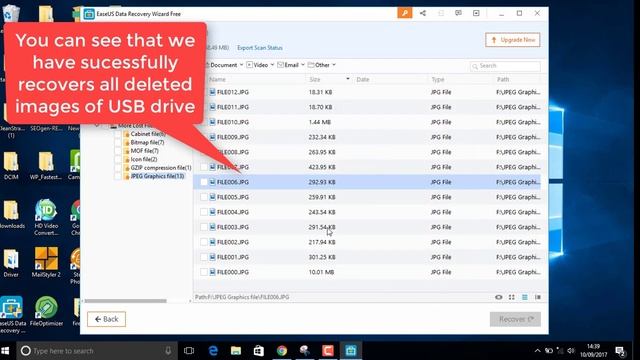
Task: Switch to list view icon
Action: pos(525,297)
